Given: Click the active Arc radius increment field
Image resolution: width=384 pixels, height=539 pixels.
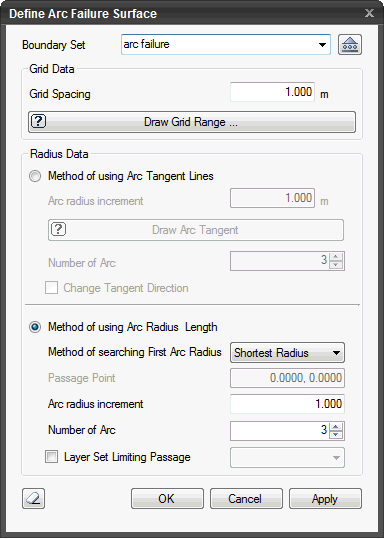Looking at the screenshot, I should pyautogui.click(x=287, y=404).
